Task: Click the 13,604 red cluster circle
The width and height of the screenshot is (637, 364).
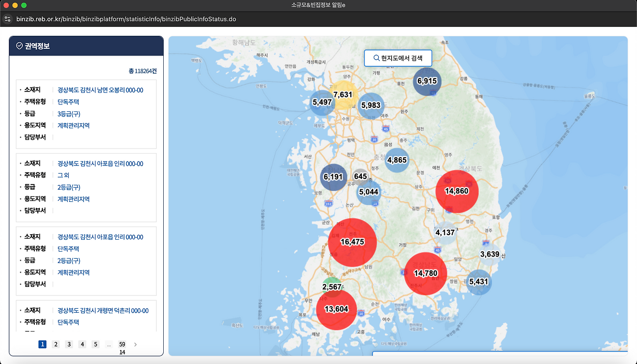Action: pos(336,309)
